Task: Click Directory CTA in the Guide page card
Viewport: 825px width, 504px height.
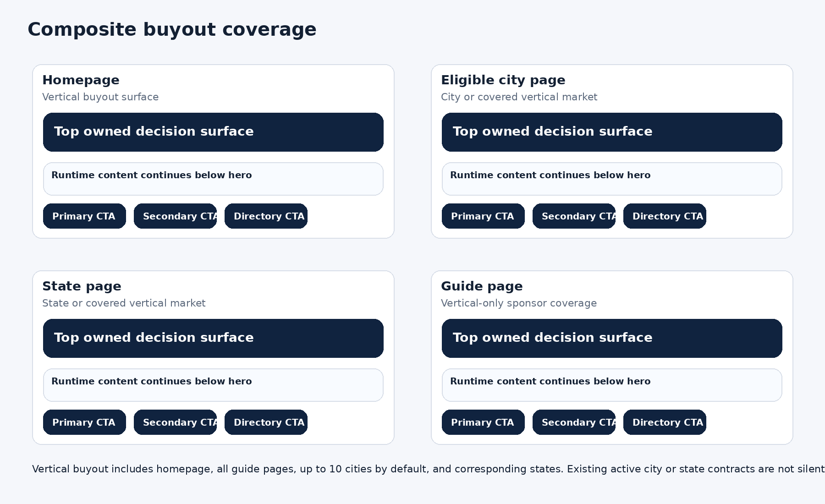Action: (665, 422)
